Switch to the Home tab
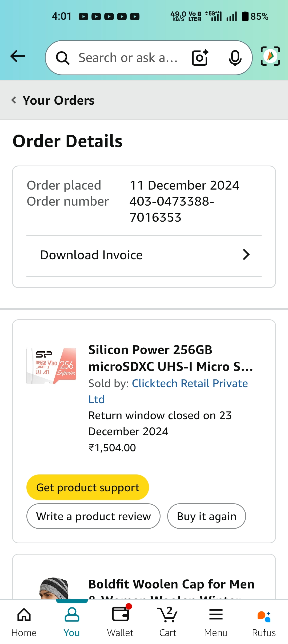 (x=24, y=622)
